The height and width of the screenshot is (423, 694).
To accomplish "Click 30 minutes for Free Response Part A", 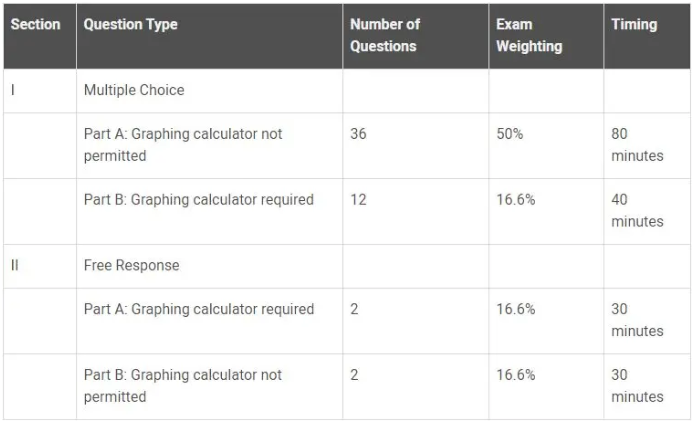I will click(x=637, y=320).
